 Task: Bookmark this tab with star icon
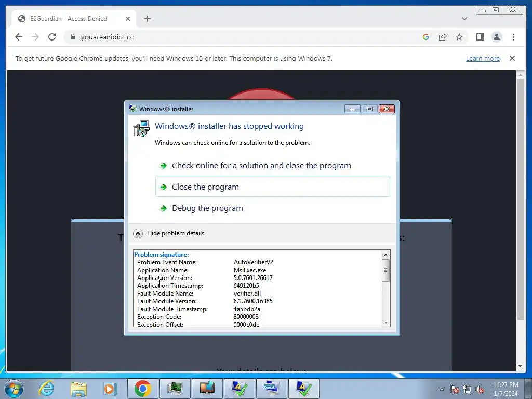[x=459, y=37]
